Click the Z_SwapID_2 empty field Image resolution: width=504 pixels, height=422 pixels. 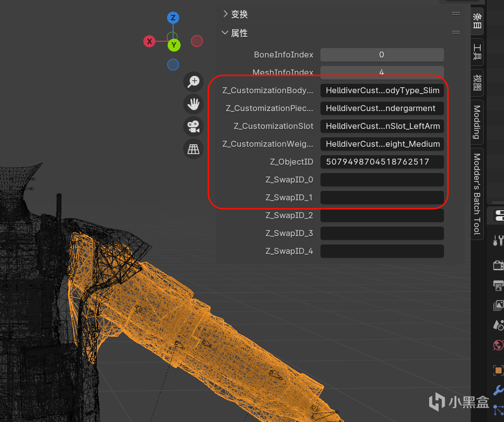tap(382, 215)
